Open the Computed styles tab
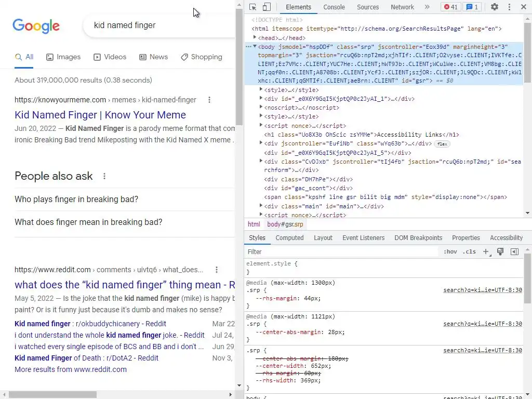 (289, 238)
